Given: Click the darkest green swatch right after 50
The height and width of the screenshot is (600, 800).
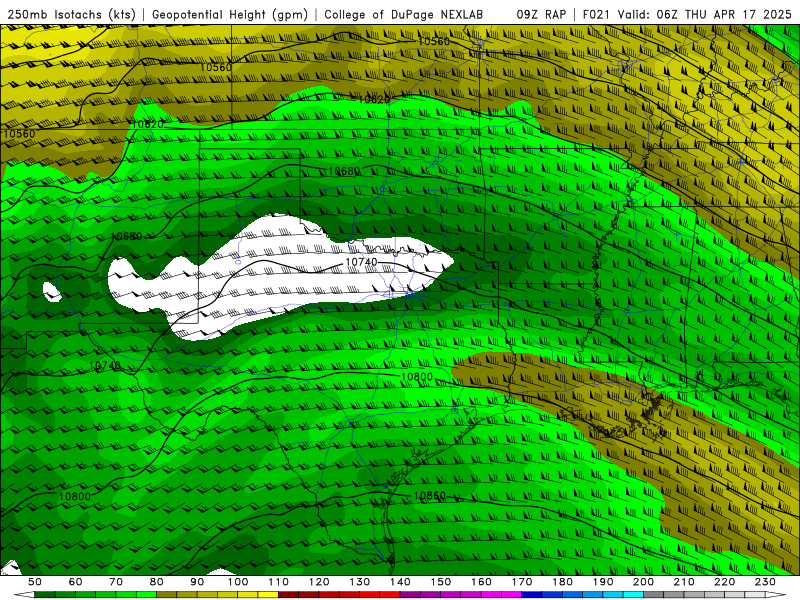Looking at the screenshot, I should [45, 595].
